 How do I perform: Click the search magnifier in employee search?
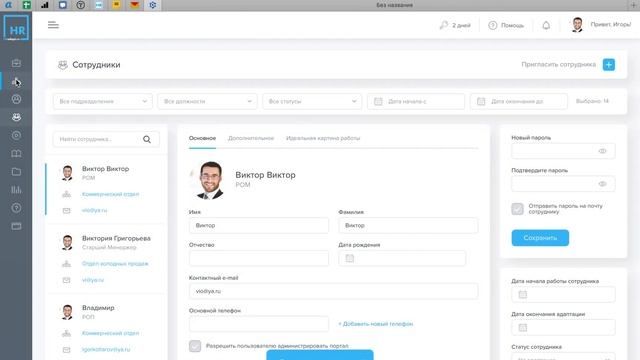click(147, 139)
